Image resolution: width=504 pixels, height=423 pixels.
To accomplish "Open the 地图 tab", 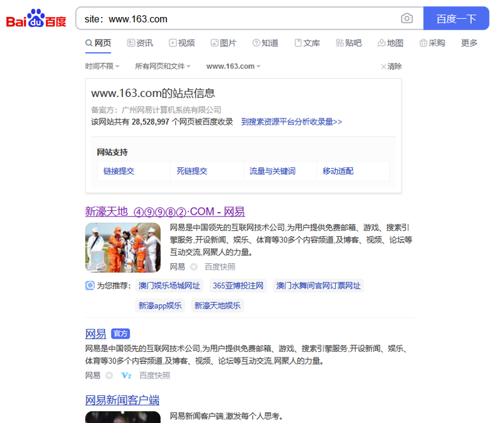I will (391, 43).
